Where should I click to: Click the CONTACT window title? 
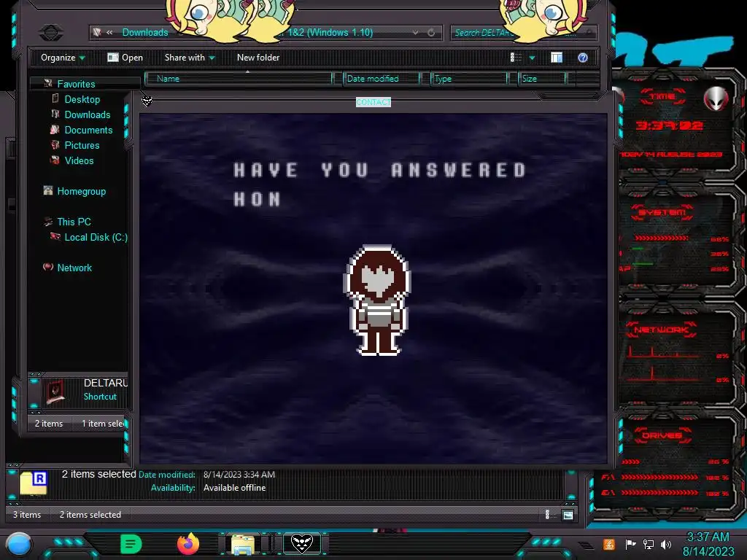pyautogui.click(x=373, y=102)
